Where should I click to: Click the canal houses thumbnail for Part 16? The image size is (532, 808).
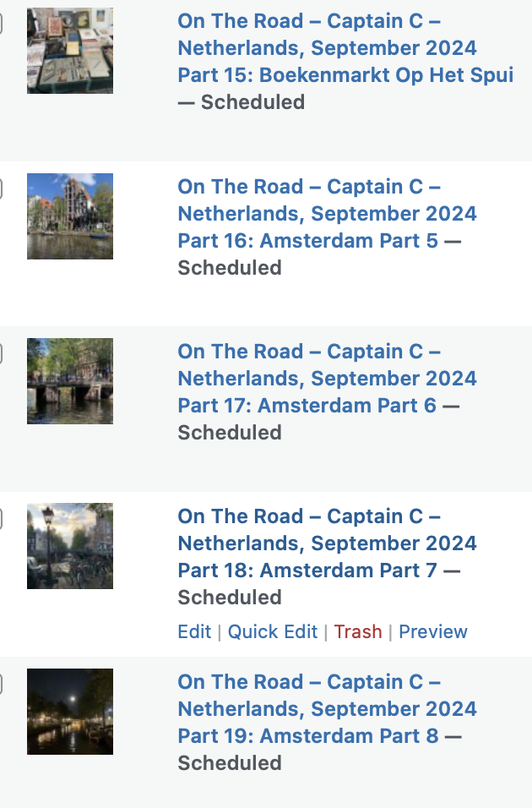(x=70, y=216)
